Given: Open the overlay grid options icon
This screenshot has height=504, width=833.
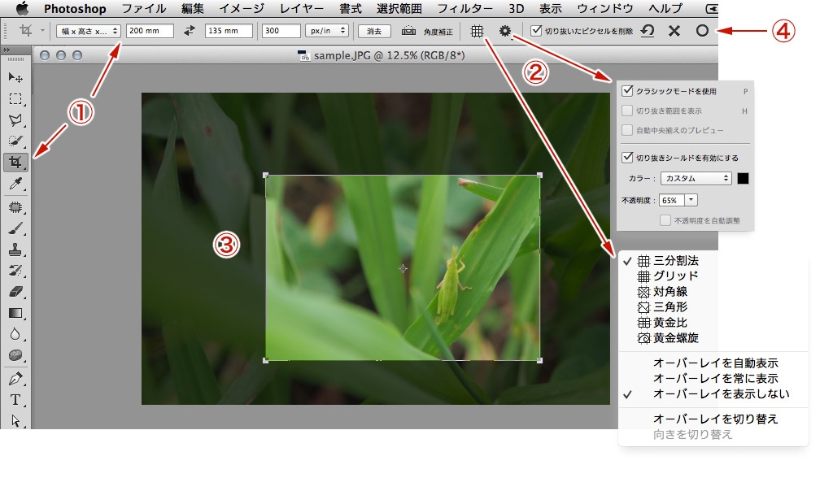Looking at the screenshot, I should tap(477, 32).
